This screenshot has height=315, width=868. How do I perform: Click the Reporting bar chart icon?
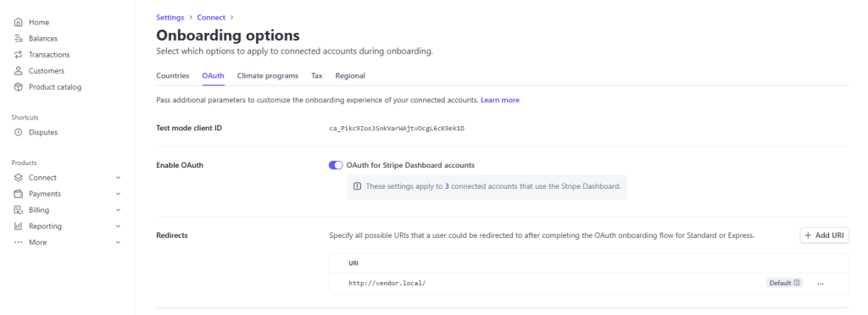[19, 226]
